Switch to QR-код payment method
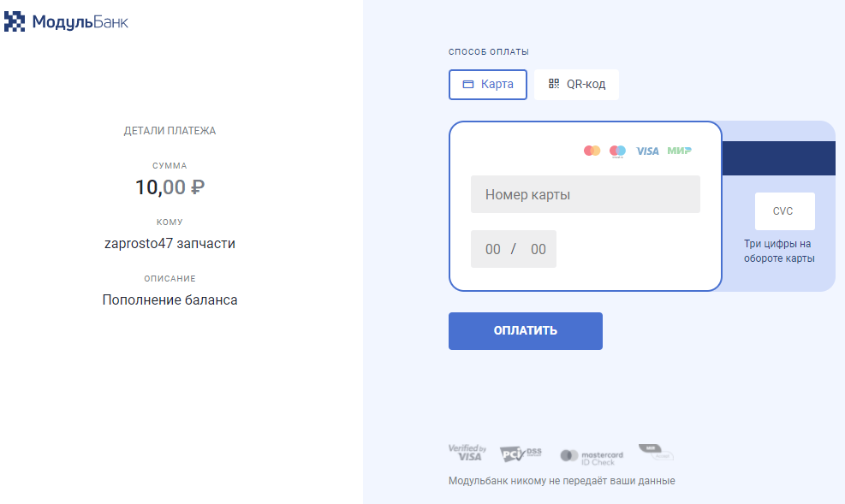The width and height of the screenshot is (845, 504). [576, 85]
